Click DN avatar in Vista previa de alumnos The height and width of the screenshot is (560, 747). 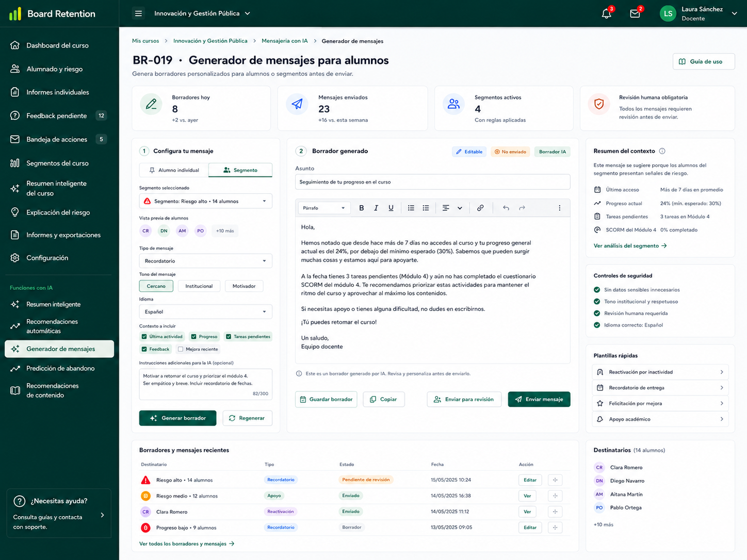[164, 231]
